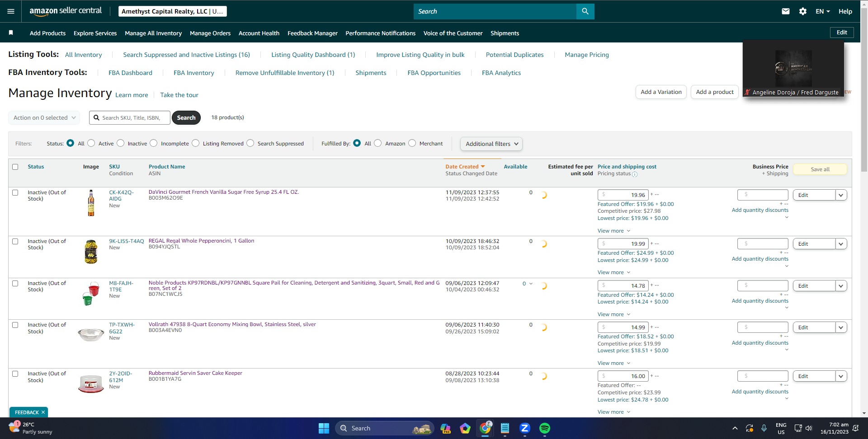Tick the checkbox for Vollrath Mixing Bowl row

[x=15, y=325]
